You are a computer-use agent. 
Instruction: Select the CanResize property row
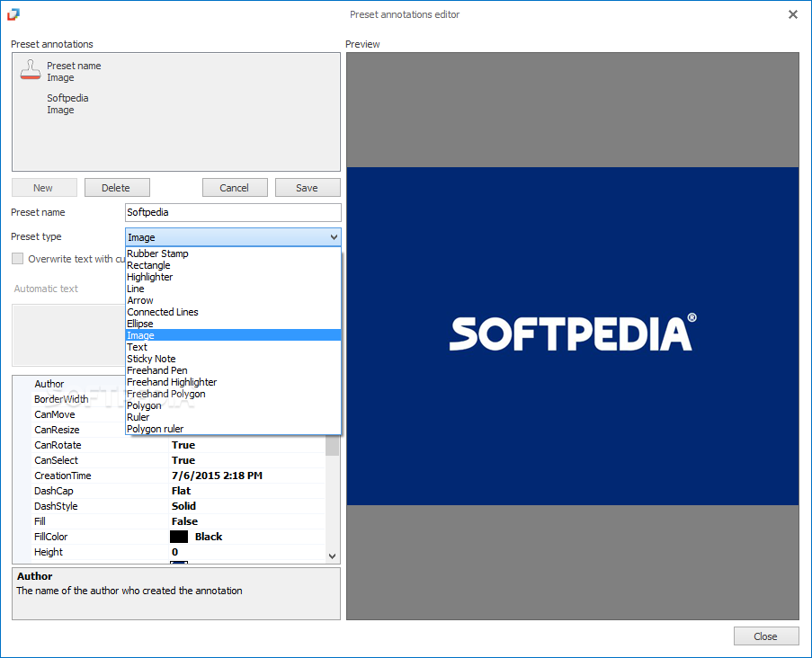[x=77, y=430]
